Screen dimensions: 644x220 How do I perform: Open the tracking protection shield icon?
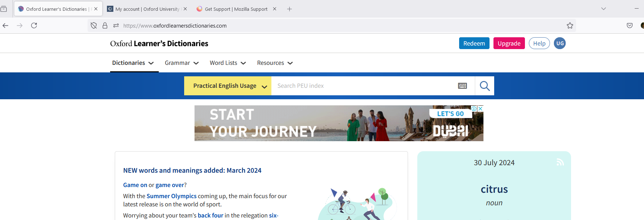[94, 25]
